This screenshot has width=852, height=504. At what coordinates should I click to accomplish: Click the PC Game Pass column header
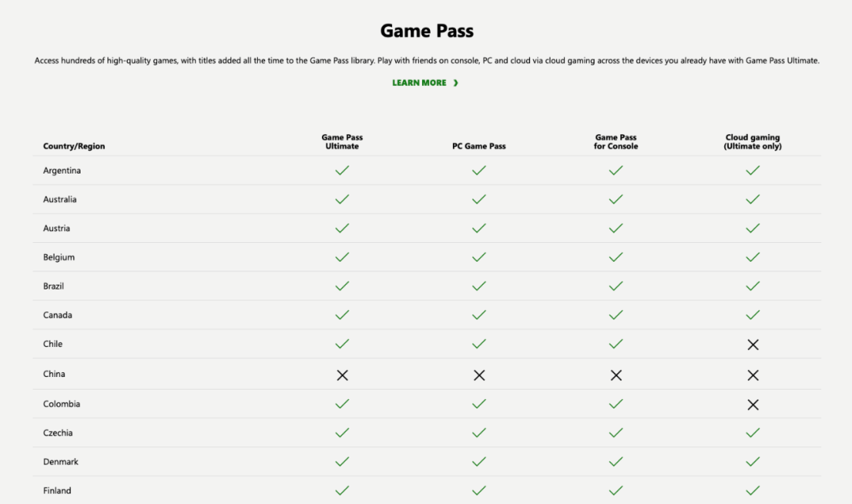tap(479, 146)
